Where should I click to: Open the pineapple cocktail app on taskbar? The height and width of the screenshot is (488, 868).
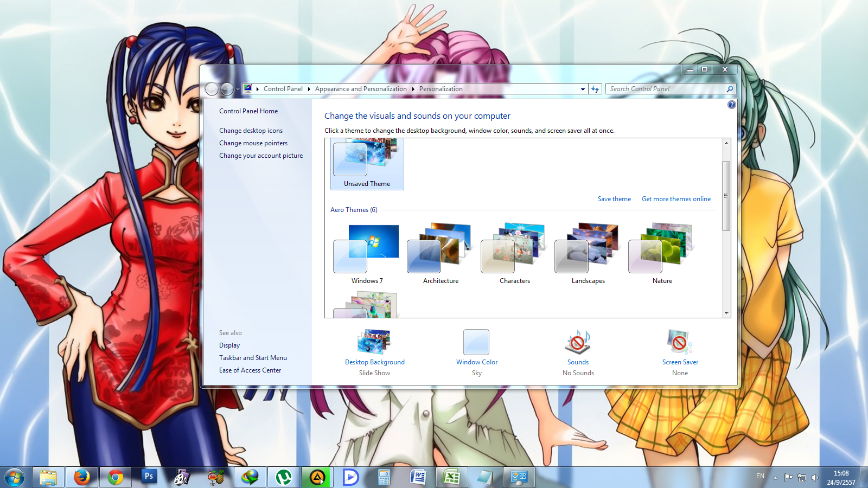(x=216, y=477)
